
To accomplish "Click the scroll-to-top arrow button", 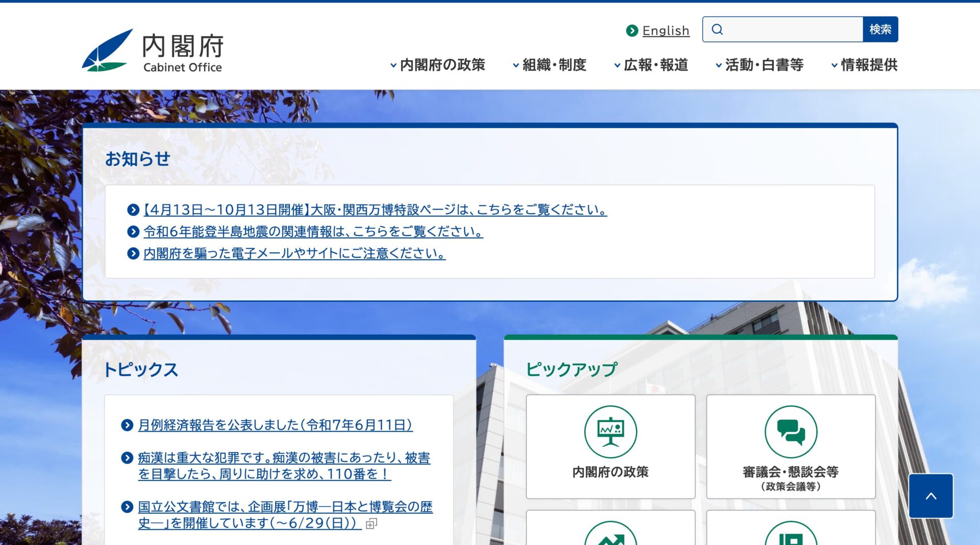I will point(930,496).
